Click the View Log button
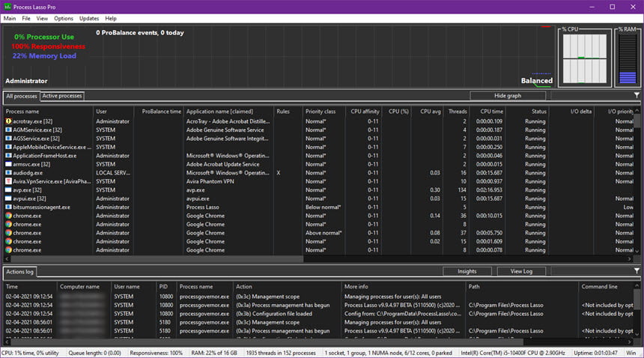 coord(521,271)
